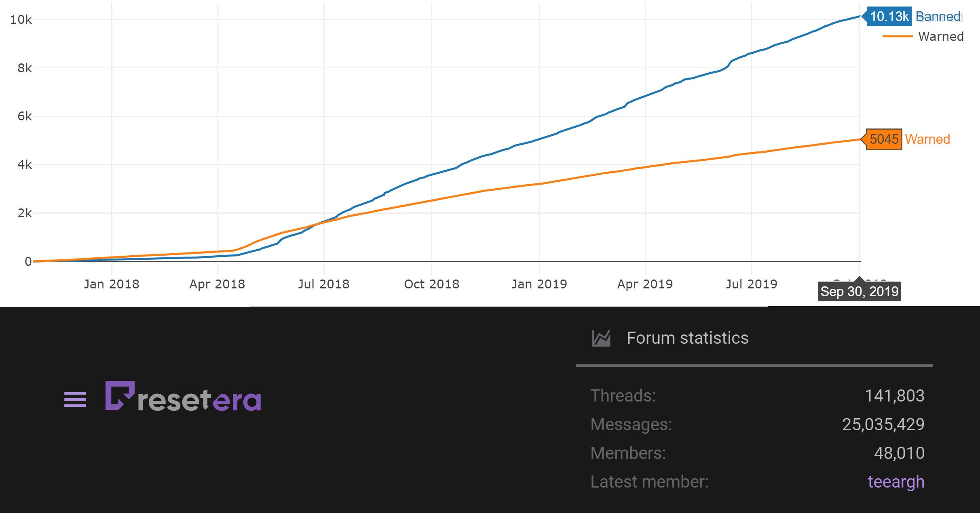Open latest member teeargh profile
980x513 pixels.
[896, 481]
